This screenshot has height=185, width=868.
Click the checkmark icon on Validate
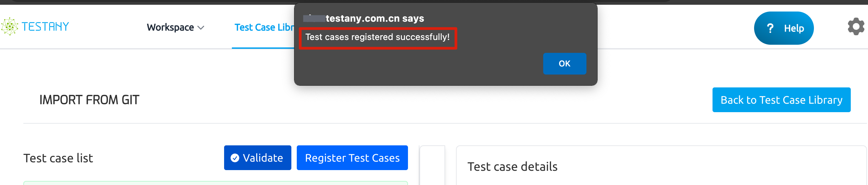[x=235, y=158]
